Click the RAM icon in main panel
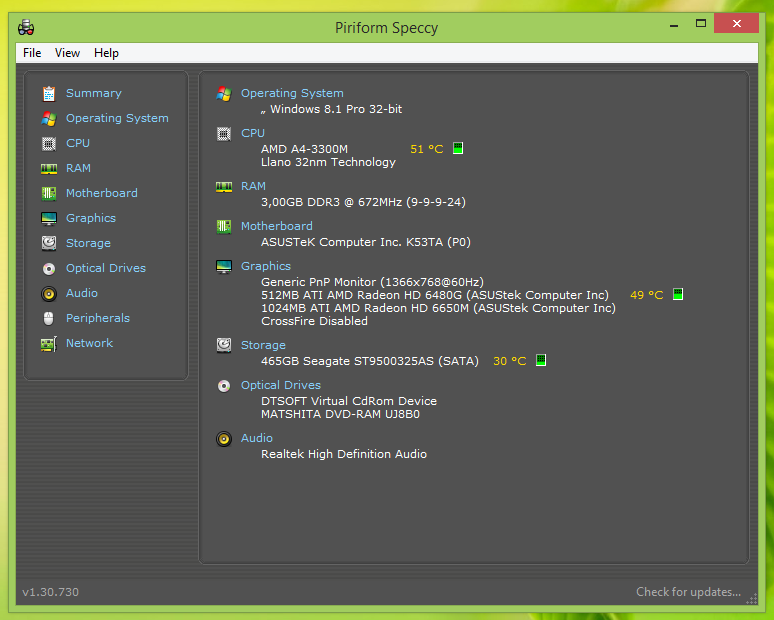 pyautogui.click(x=224, y=187)
